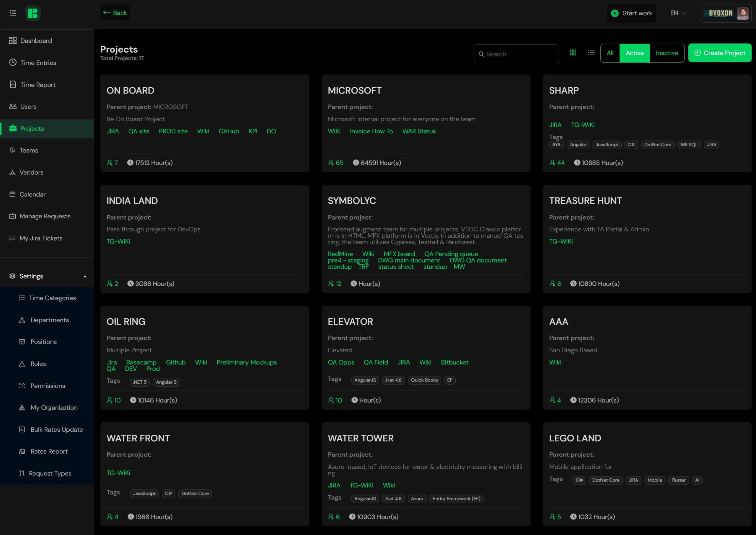The height and width of the screenshot is (535, 756).
Task: Open the INDIA LAND project card title
Action: 132,201
